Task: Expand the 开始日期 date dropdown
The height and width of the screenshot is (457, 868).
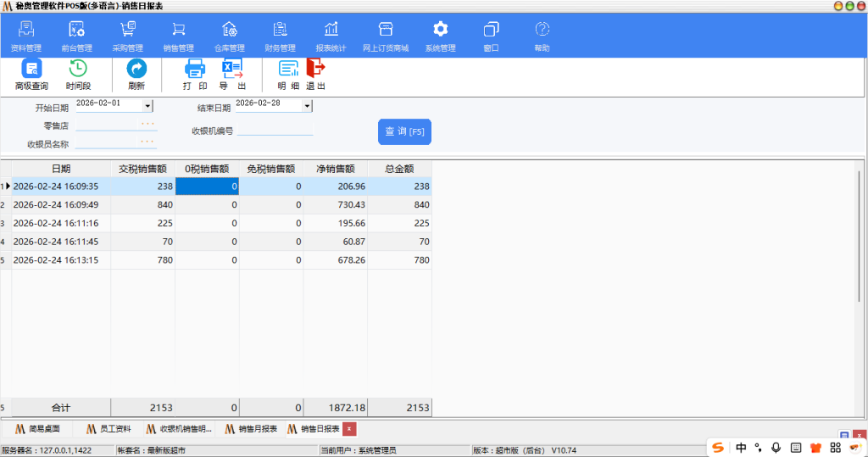Action: (x=148, y=106)
